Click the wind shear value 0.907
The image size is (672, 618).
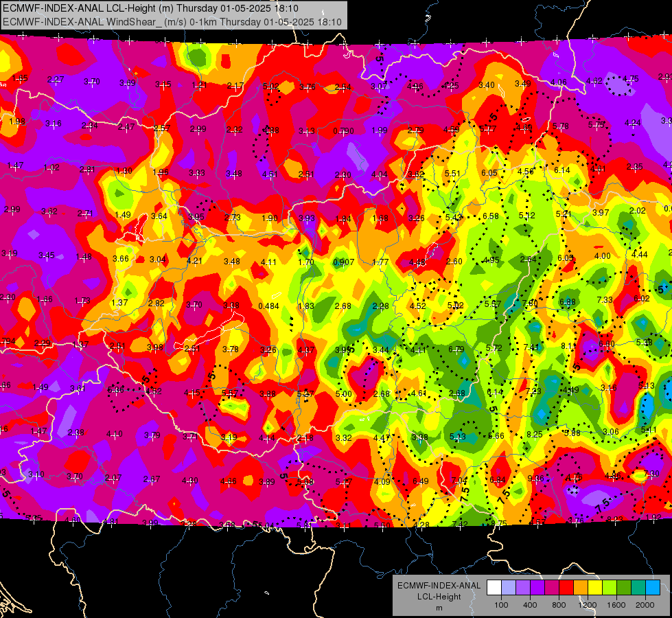coord(344,262)
